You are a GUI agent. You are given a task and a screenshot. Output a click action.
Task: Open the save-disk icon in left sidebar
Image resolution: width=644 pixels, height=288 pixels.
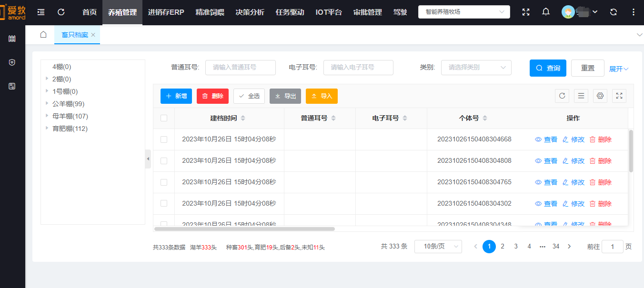click(12, 86)
